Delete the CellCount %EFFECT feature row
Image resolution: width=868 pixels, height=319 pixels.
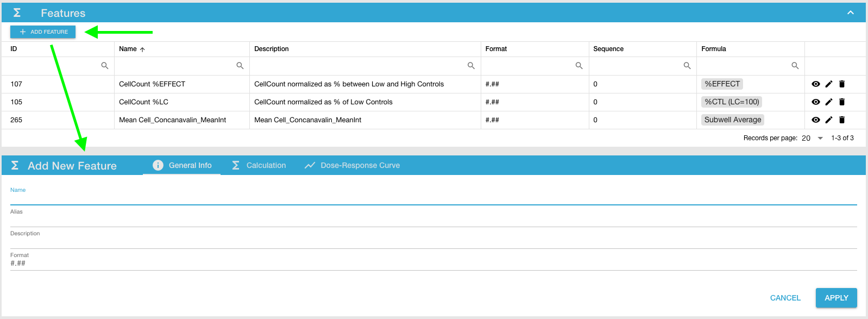841,84
